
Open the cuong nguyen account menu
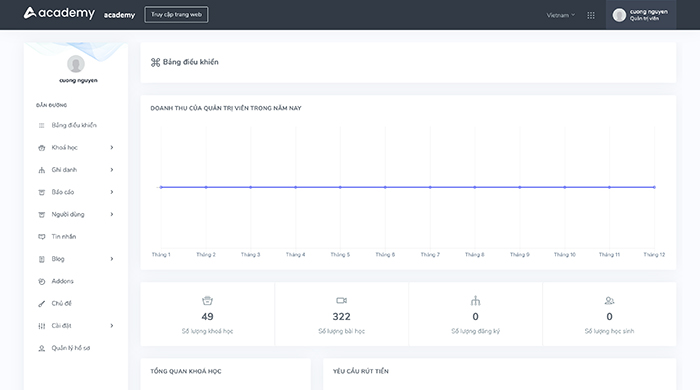641,15
